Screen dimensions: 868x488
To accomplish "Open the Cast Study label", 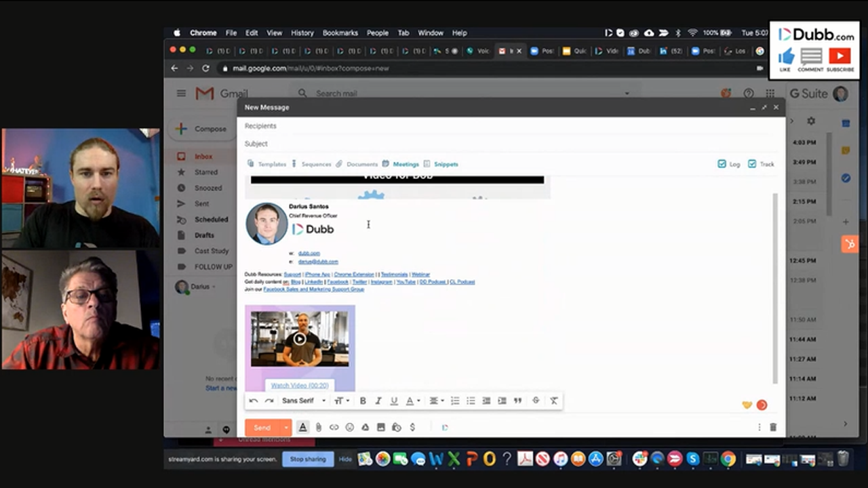I will (211, 251).
